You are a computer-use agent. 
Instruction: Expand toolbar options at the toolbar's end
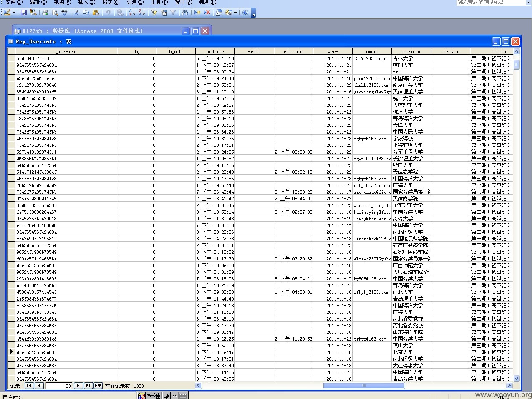click(x=253, y=13)
